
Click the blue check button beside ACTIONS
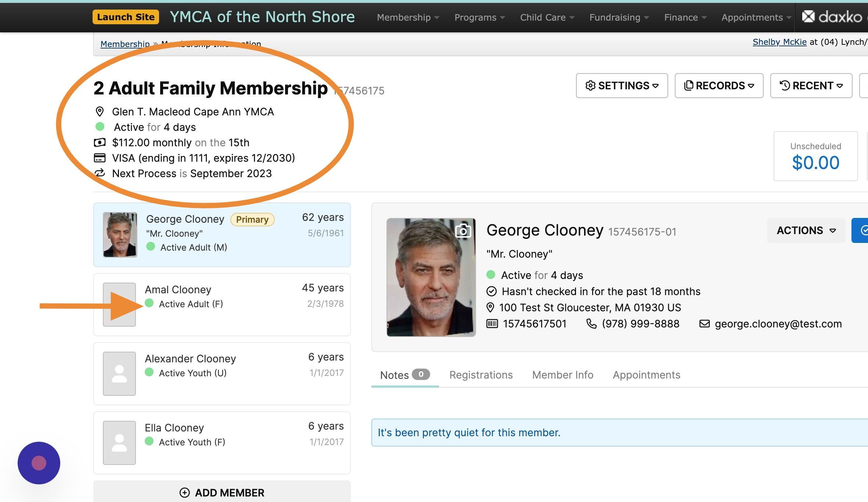(860, 230)
